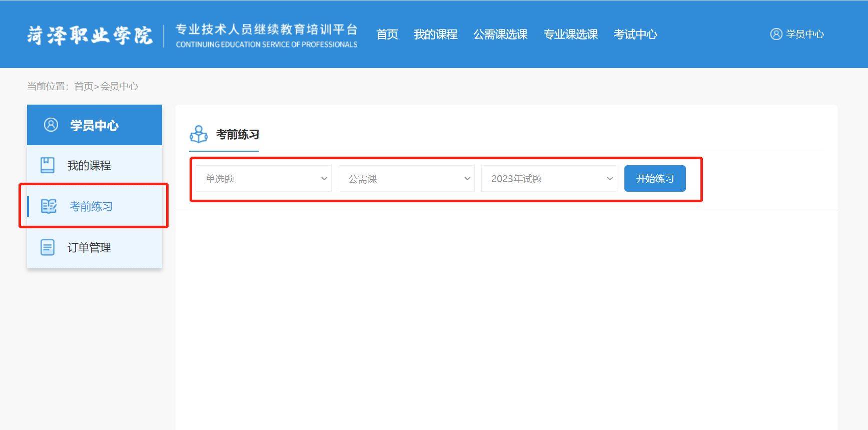The height and width of the screenshot is (430, 868).
Task: Click the 菏泽职业学院 logo
Action: point(90,36)
